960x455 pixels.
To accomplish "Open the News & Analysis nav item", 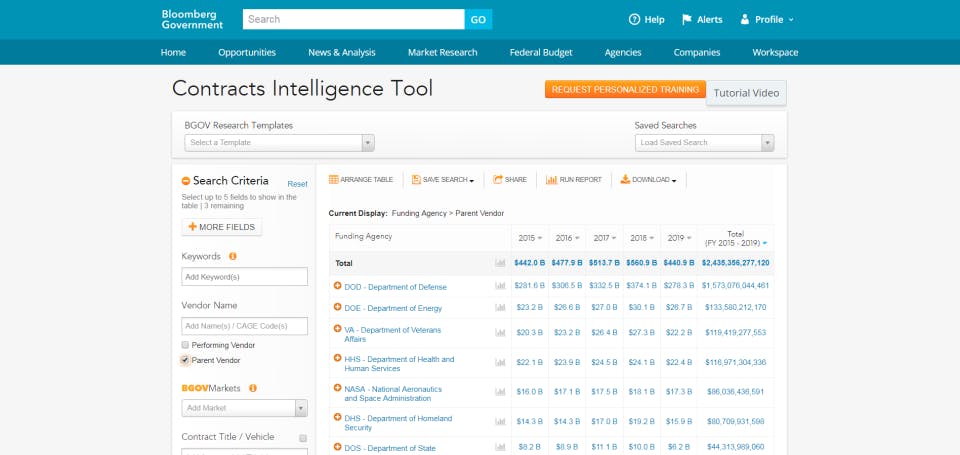I will (x=342, y=53).
